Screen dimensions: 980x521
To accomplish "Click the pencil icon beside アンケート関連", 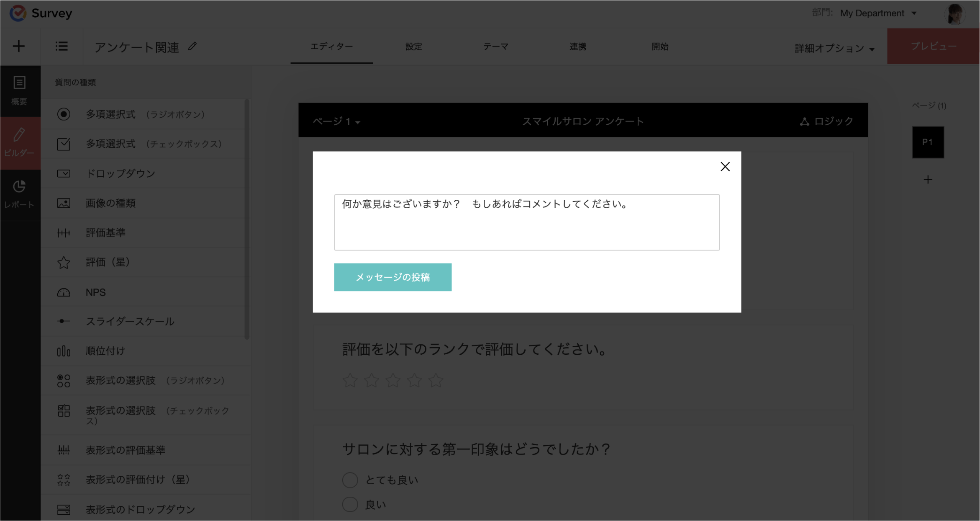I will point(192,46).
